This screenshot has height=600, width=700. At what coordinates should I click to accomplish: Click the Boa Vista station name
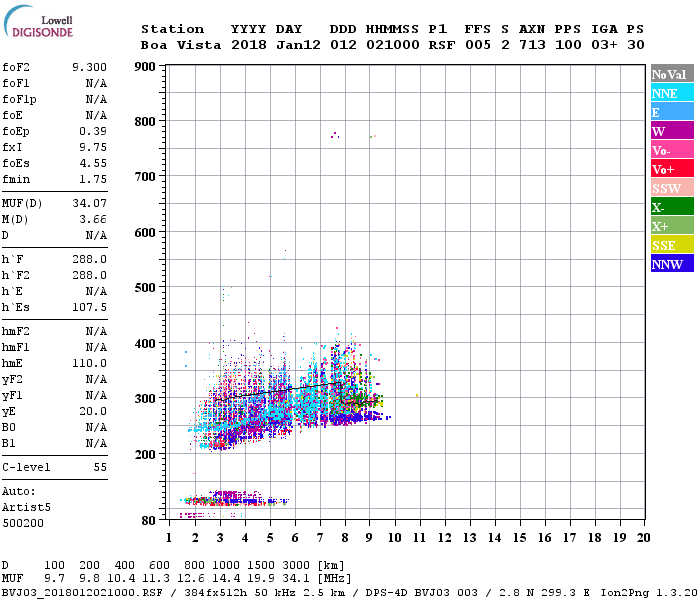tap(181, 45)
